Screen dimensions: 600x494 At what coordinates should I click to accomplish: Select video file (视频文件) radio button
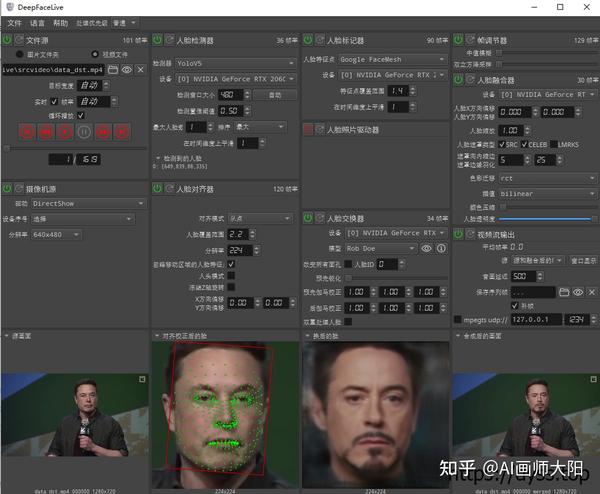[95, 54]
